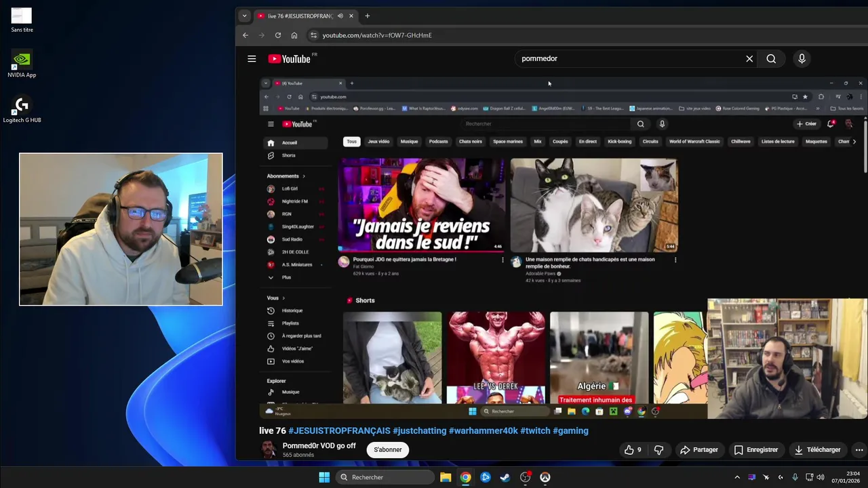
Task: Mute the tab via its speaker icon
Action: pyautogui.click(x=340, y=16)
